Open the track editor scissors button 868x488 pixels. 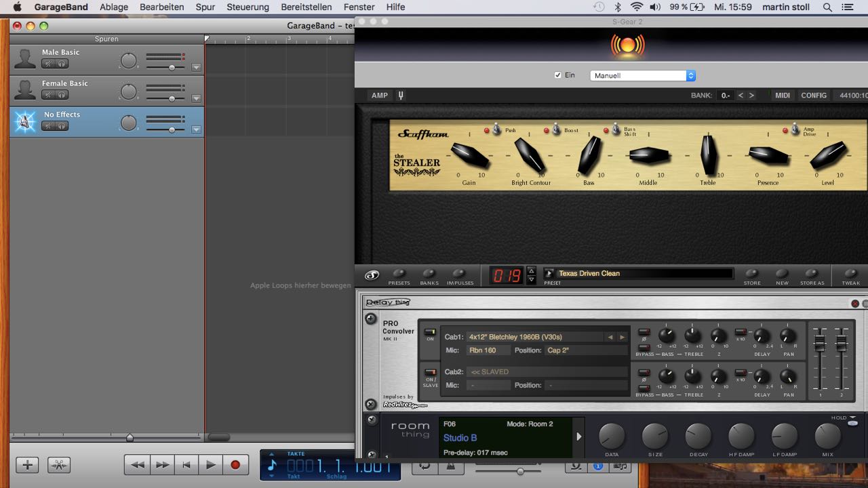(59, 465)
